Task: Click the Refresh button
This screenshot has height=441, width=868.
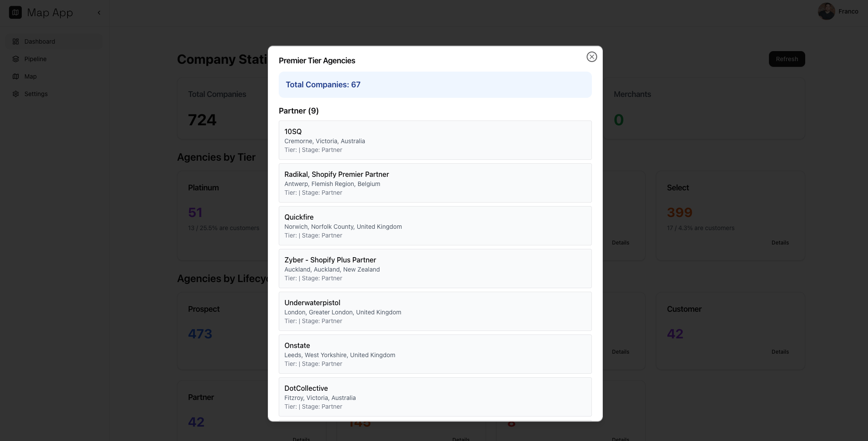Action: tap(787, 59)
